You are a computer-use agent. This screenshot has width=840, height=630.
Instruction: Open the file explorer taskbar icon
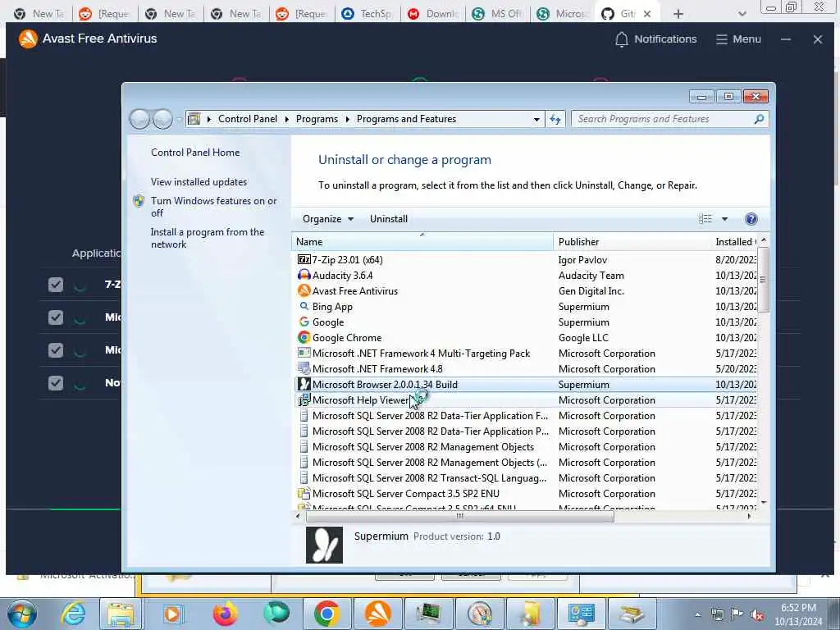[121, 614]
